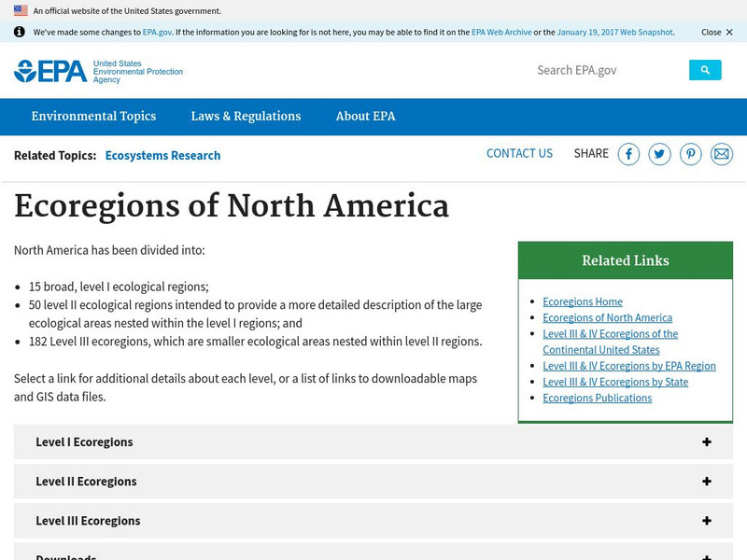The width and height of the screenshot is (747, 560).
Task: Share the page on Facebook
Action: 629,154
